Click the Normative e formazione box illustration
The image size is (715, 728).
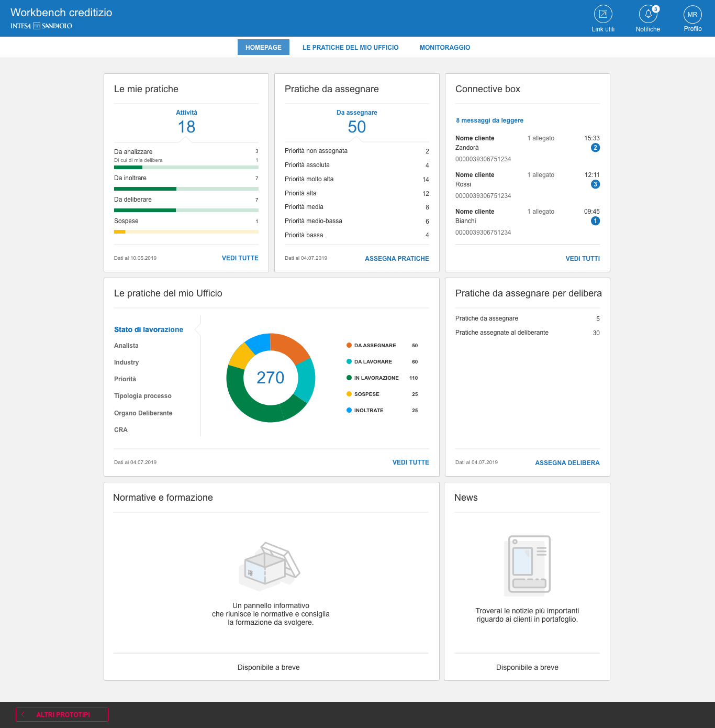[x=270, y=566]
